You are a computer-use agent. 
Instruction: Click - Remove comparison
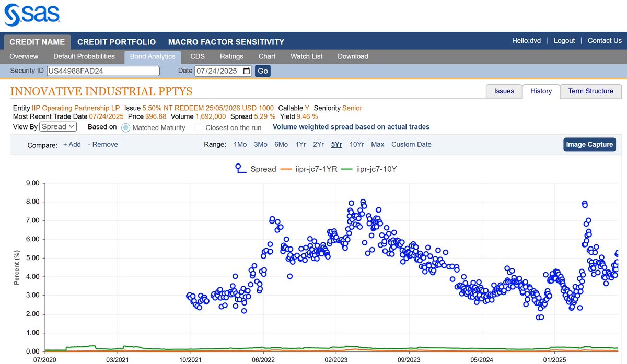[103, 145]
